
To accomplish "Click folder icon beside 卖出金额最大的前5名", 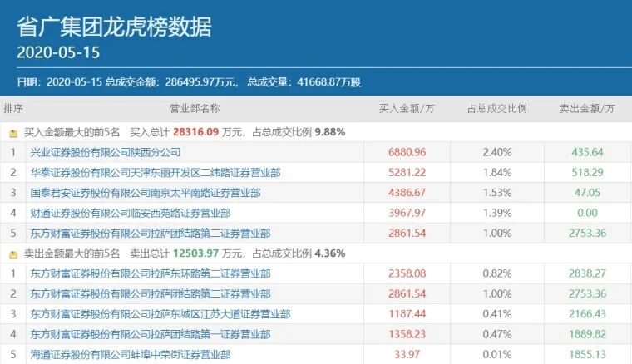I will 13,254.
